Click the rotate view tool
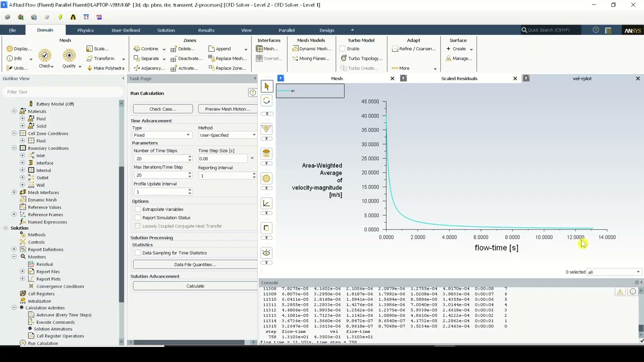Screen dimensions: 644x362 coord(267,101)
